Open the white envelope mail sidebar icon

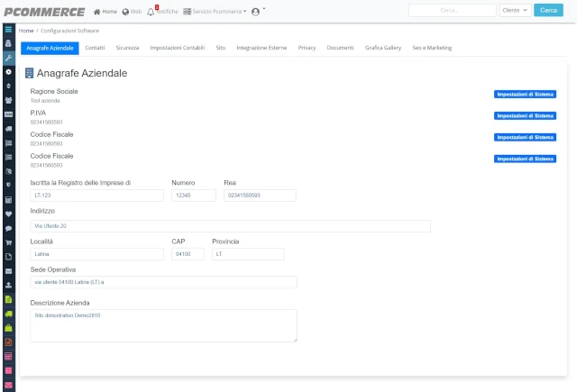point(8,271)
